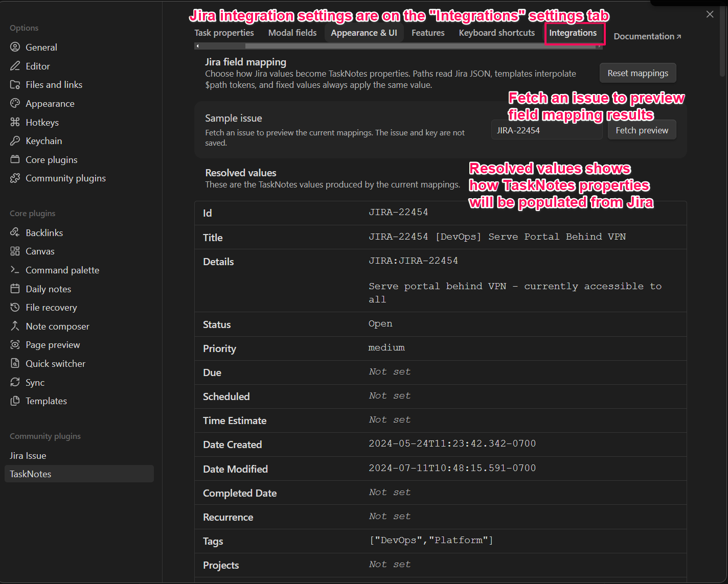Click the Community plugins puzzle icon
The image size is (728, 584).
coord(15,178)
